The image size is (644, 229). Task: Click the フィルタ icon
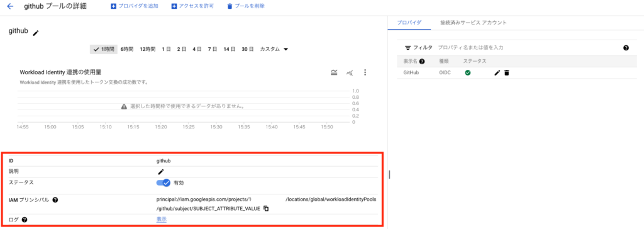tap(408, 48)
